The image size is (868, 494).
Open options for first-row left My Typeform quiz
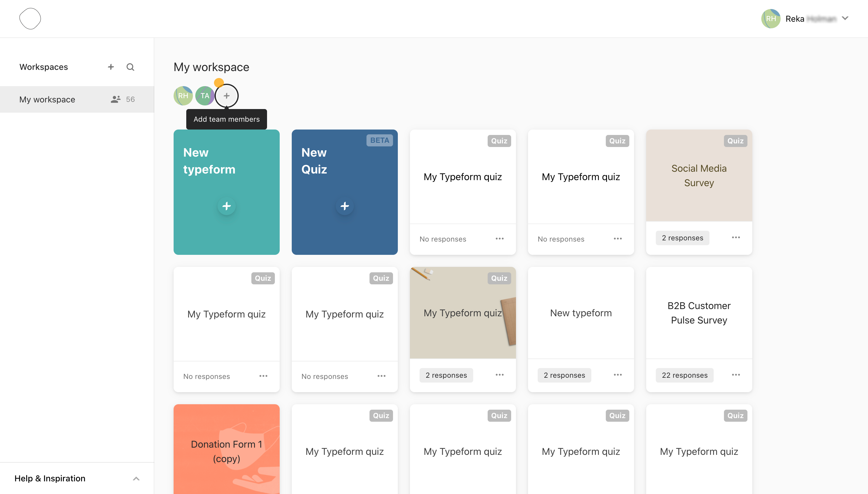[x=499, y=239]
